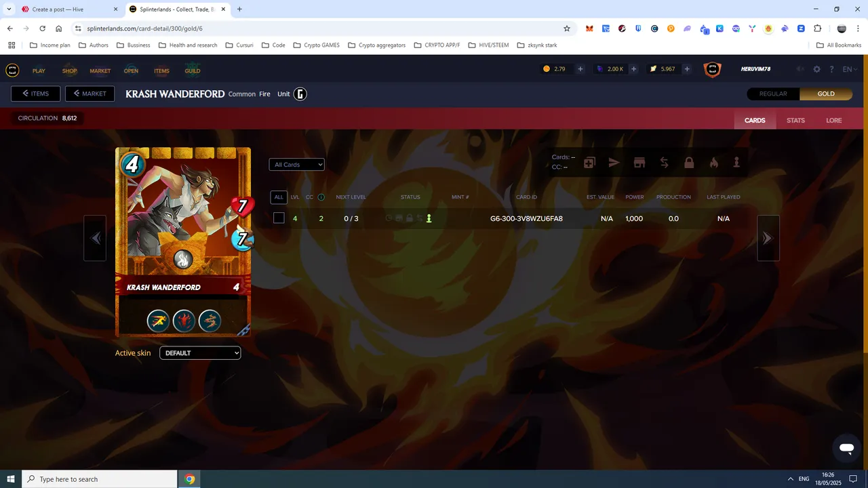This screenshot has height=488, width=868.
Task: Open the chat support bubble
Action: pyautogui.click(x=846, y=448)
